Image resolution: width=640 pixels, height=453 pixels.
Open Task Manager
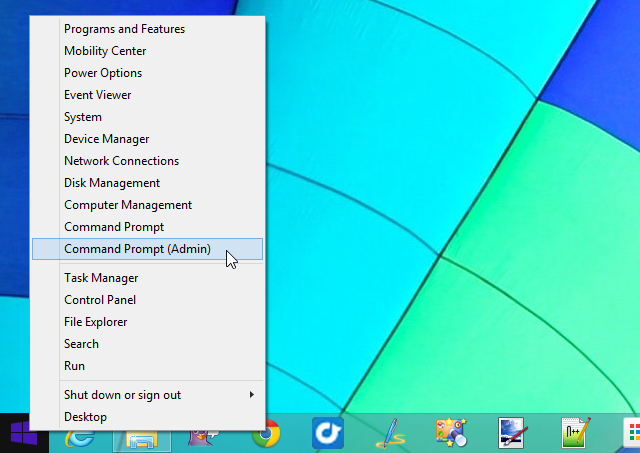(x=147, y=278)
